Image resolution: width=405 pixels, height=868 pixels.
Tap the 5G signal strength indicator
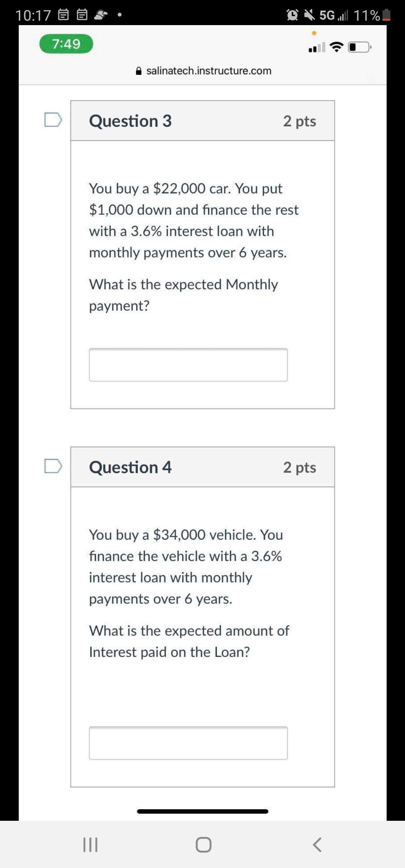click(x=333, y=15)
